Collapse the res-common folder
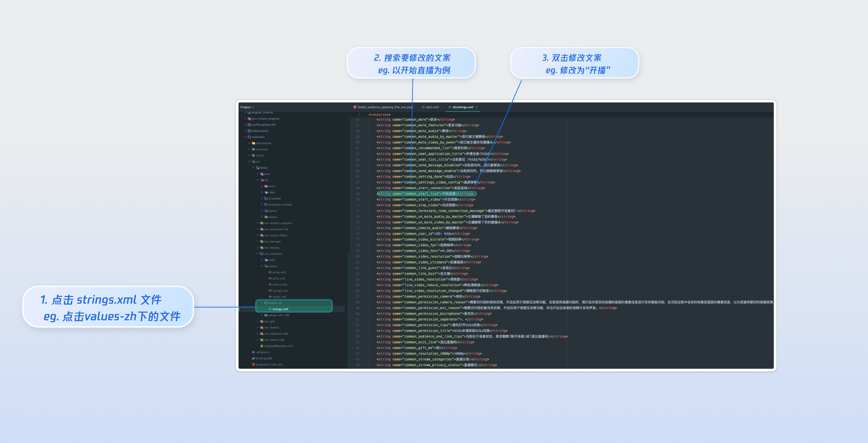 (x=257, y=254)
